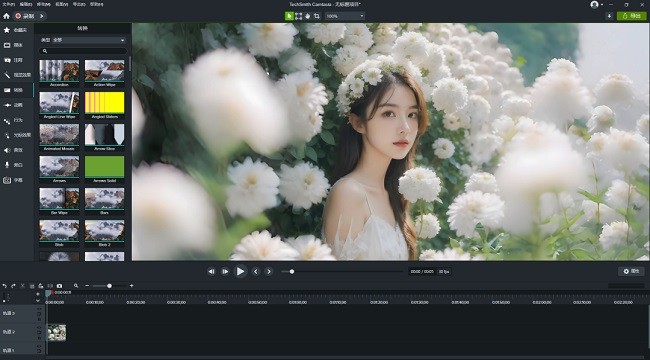The width and height of the screenshot is (650, 360).
Task: Open the Animations sidebar tab
Action: 17,105
